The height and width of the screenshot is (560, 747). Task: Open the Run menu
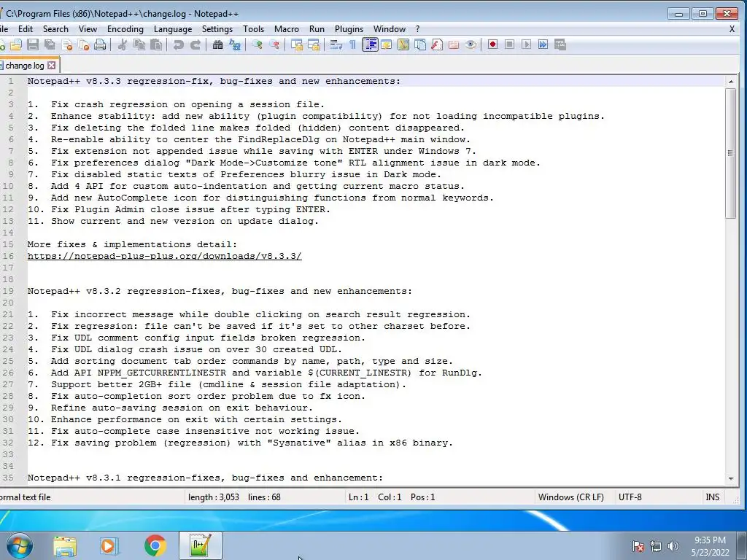pyautogui.click(x=317, y=29)
